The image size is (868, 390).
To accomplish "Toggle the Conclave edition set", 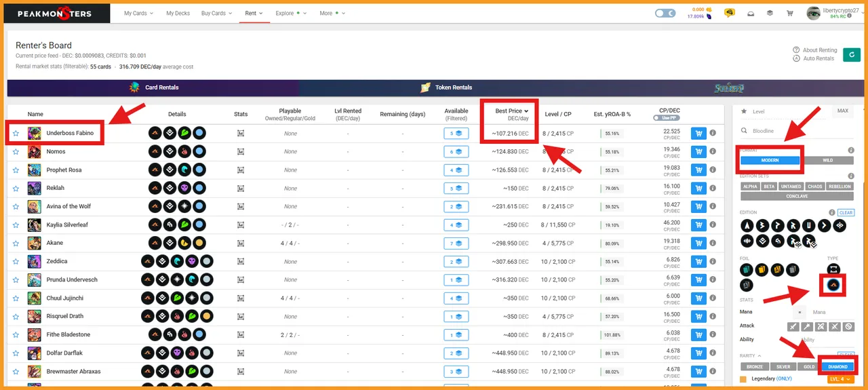I will coord(797,196).
